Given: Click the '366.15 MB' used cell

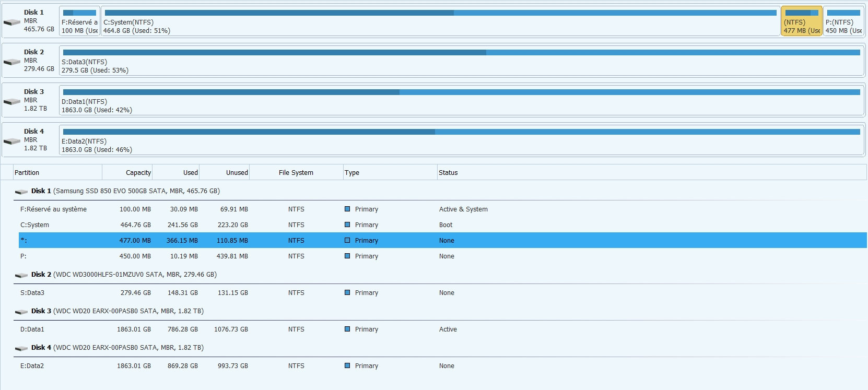Looking at the screenshot, I should (182, 241).
